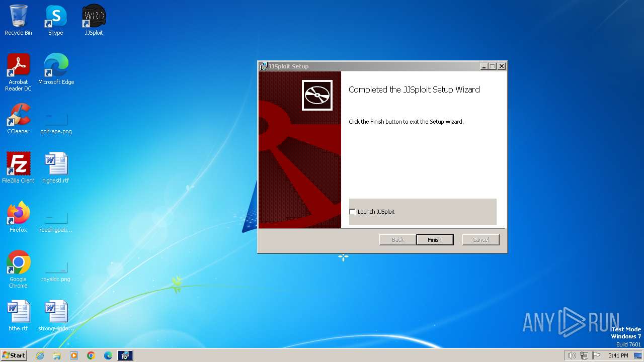
Task: Click the JJSploit Setup title bar icon
Action: (263, 66)
